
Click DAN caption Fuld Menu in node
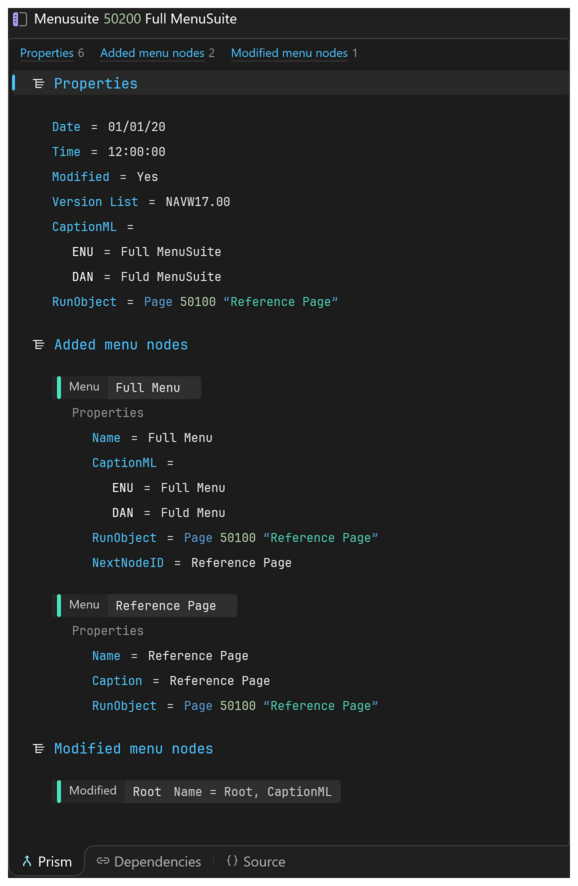click(193, 513)
